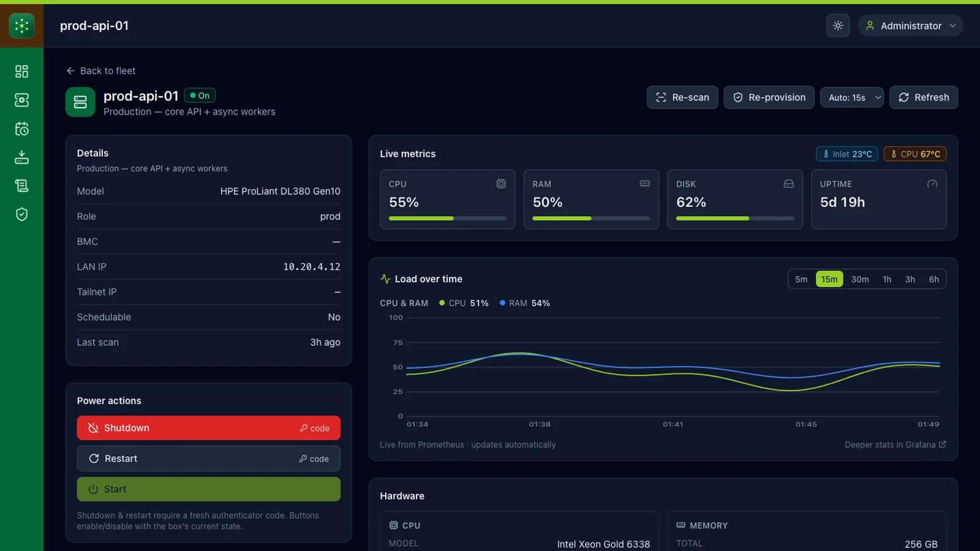Open the scan sidebar icon

(21, 100)
